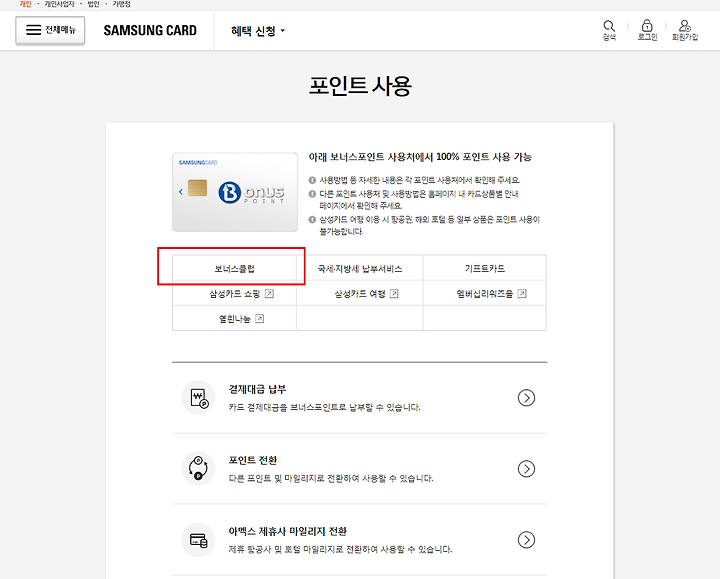The width and height of the screenshot is (720, 579).
Task: Open the 전체메뉴 hamburger menu
Action: tap(50, 30)
